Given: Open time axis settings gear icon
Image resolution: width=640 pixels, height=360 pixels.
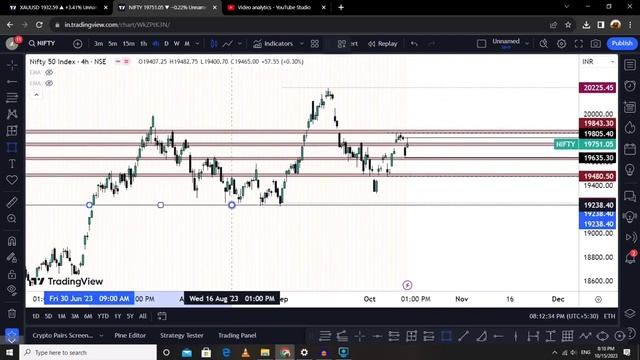Looking at the screenshot, I should coord(598,300).
